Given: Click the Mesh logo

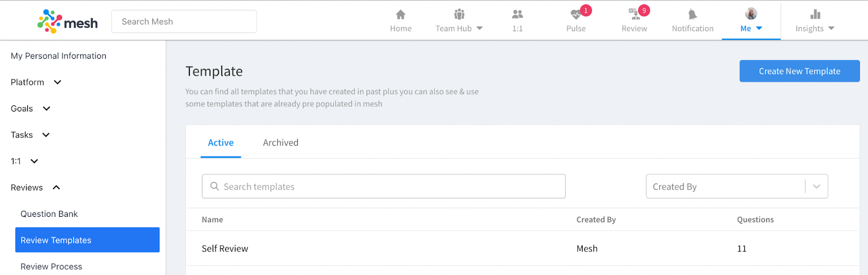Looking at the screenshot, I should (x=68, y=22).
